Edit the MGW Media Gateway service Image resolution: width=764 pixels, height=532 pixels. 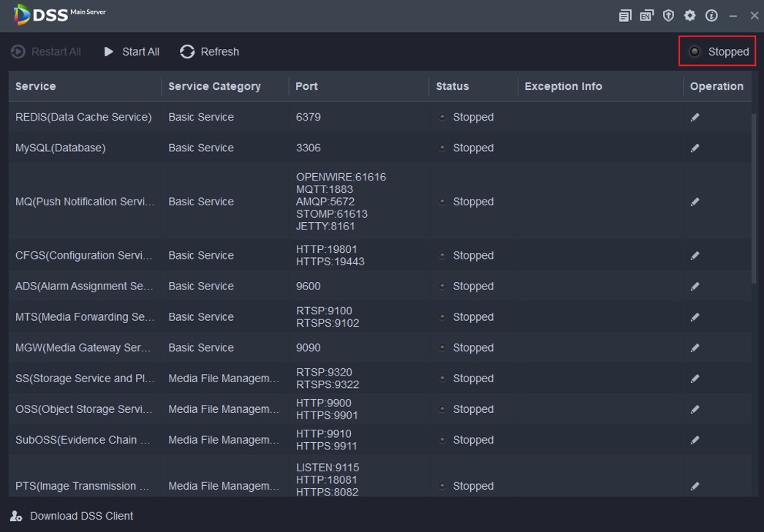695,349
